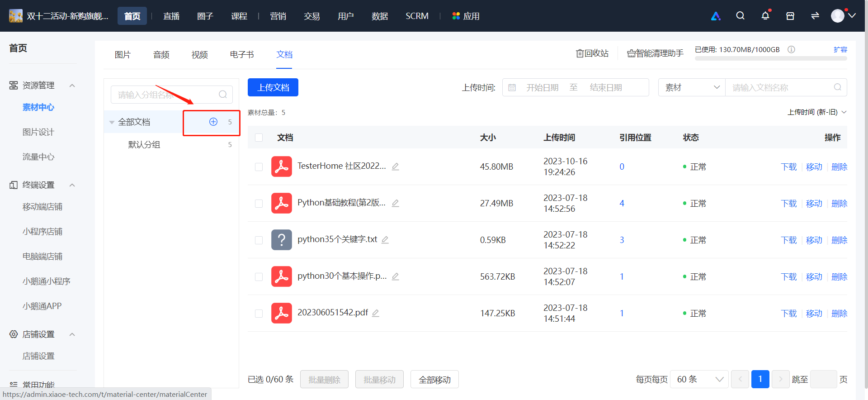Screen dimensions: 868x400
Task: Click the 开始日期 date input field
Action: [542, 87]
